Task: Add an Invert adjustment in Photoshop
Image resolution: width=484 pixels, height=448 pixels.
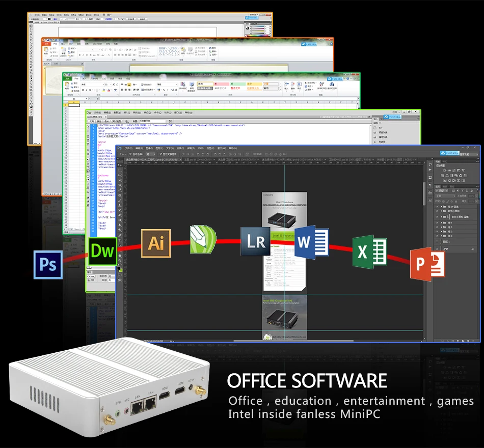Action: pos(445,181)
